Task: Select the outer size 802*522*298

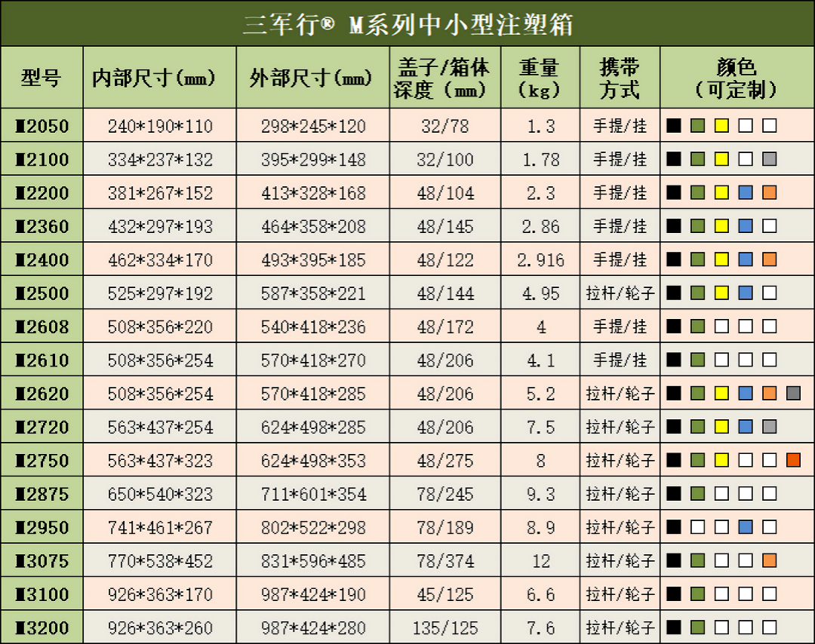Action: click(313, 527)
